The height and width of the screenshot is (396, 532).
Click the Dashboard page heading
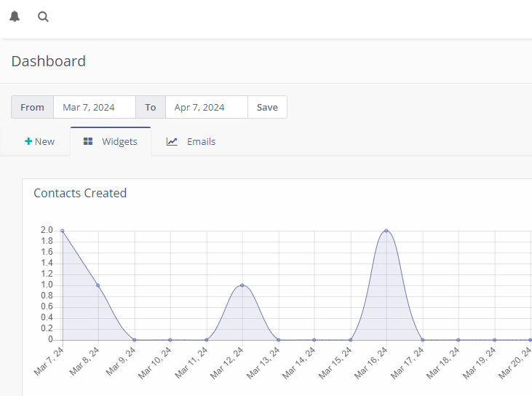point(49,61)
